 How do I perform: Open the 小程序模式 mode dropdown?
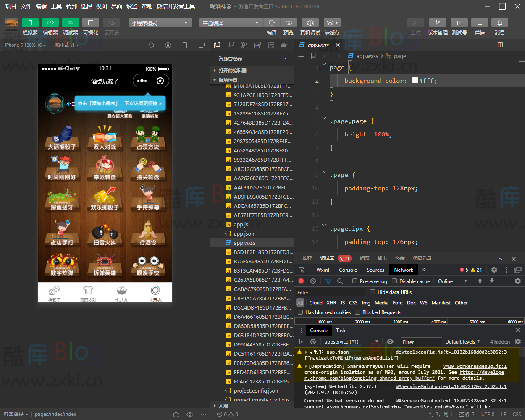[x=160, y=23]
